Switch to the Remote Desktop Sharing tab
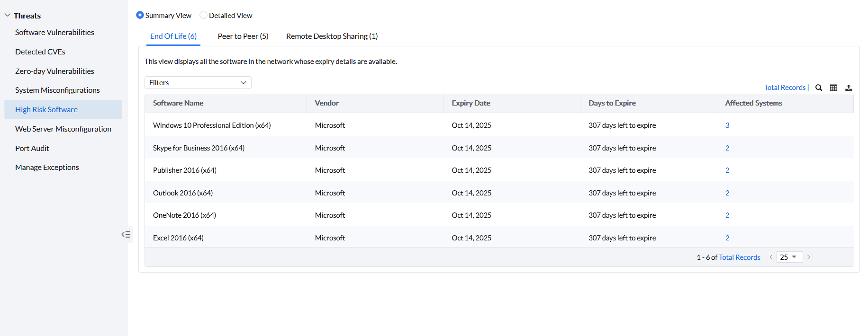The height and width of the screenshot is (336, 868). [332, 36]
